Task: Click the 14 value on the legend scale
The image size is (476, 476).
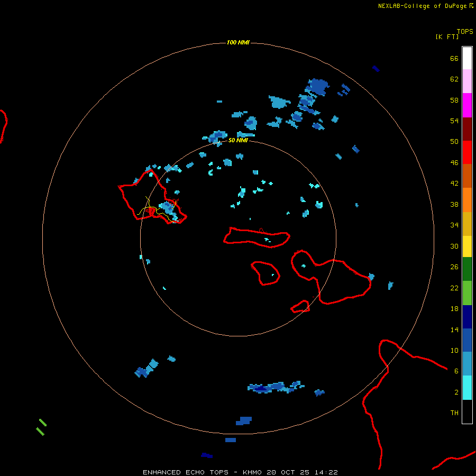Action: tap(454, 329)
